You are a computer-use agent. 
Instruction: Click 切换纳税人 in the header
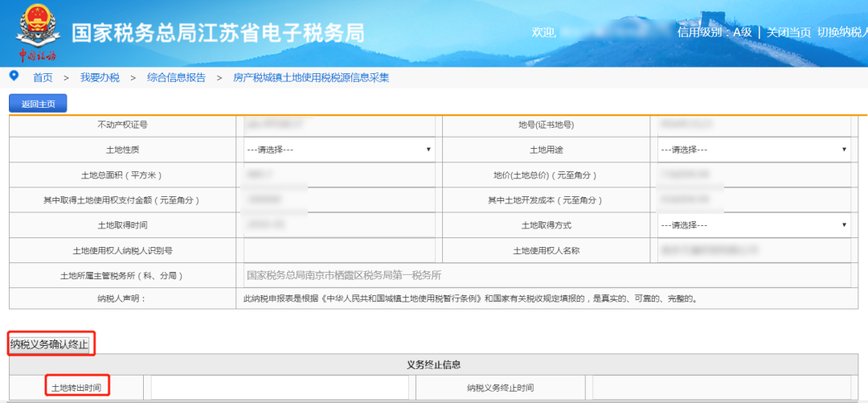pyautogui.click(x=841, y=32)
